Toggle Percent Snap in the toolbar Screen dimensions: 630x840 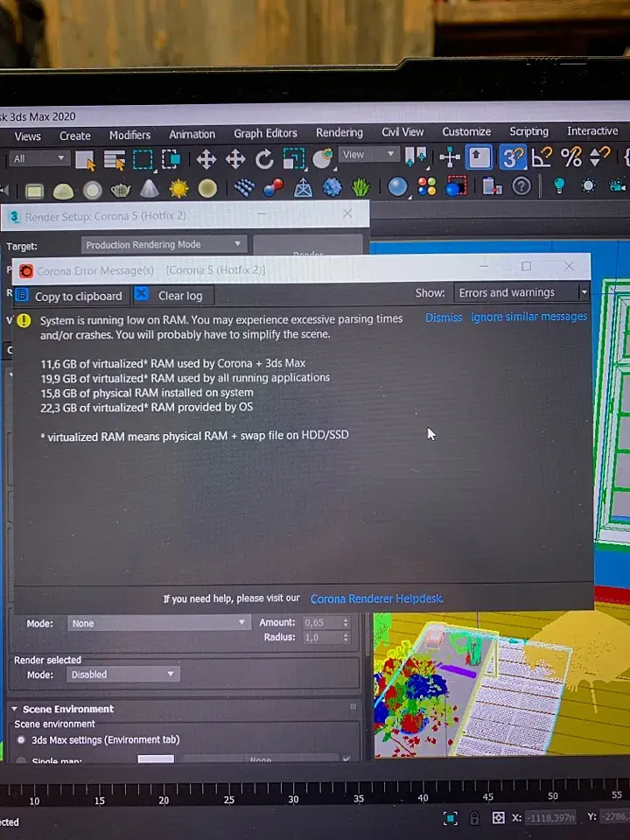(x=570, y=157)
